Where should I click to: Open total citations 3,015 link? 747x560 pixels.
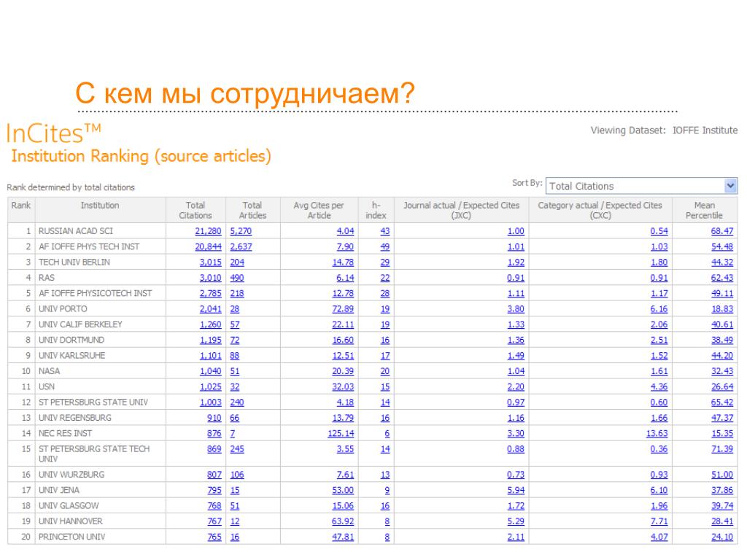[x=211, y=262]
